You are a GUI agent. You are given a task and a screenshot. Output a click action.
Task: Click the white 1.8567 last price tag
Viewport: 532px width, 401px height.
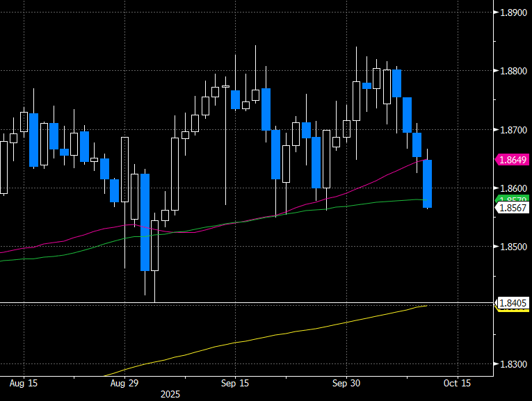(x=513, y=208)
